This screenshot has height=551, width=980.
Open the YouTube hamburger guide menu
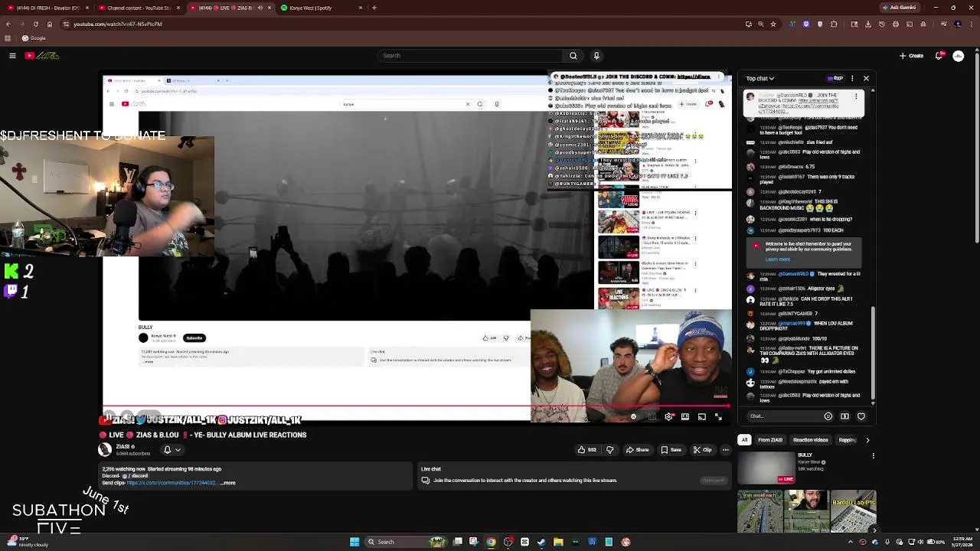[12, 55]
